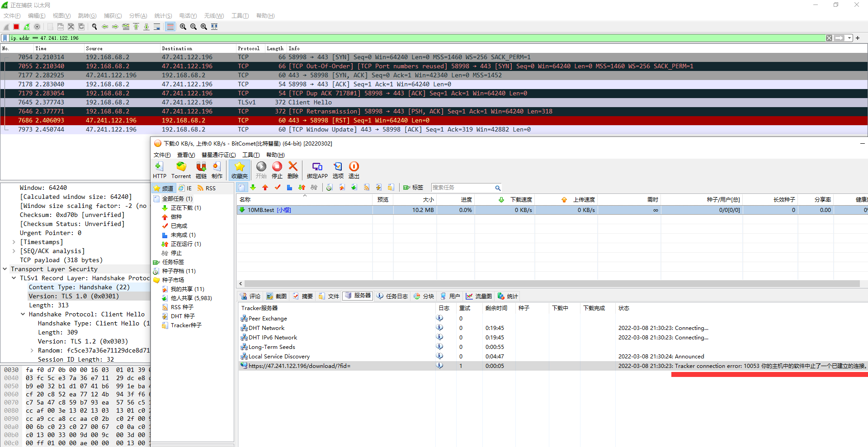The height and width of the screenshot is (447, 868).
Task: Click BitComet's Torrent open button
Action: click(x=181, y=170)
